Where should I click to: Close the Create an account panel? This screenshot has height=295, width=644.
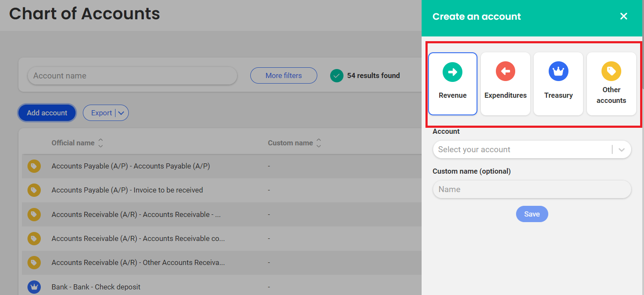point(623,16)
